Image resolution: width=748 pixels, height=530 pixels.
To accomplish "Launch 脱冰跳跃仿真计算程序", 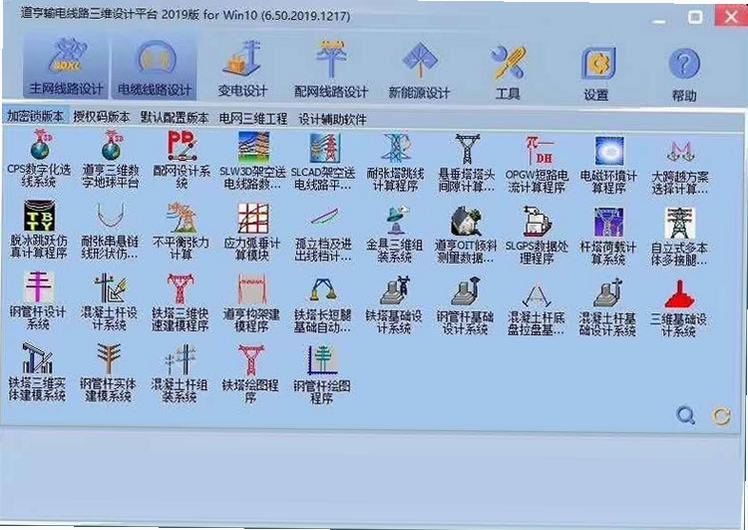I will (39, 229).
